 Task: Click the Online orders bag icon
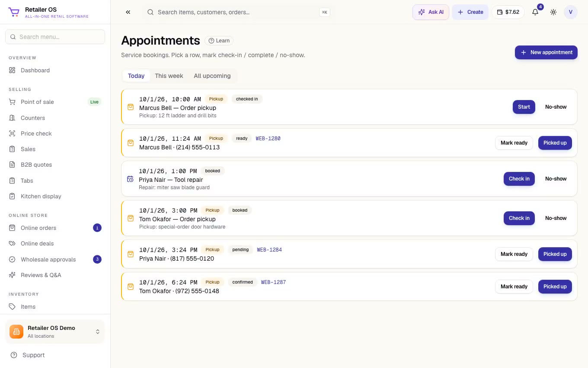coord(12,228)
